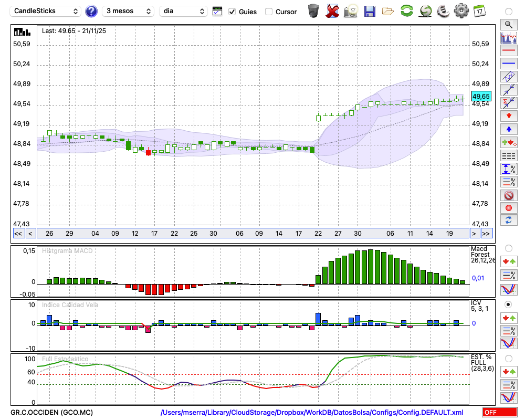Open the gear settings icon

point(461,11)
